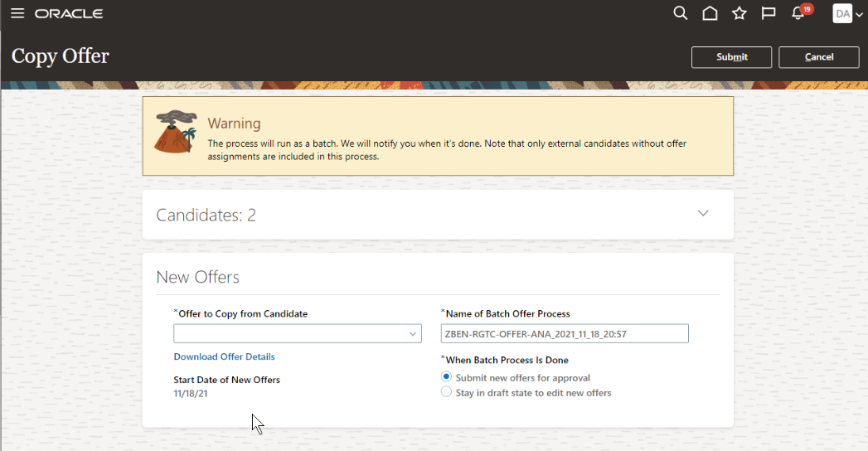The width and height of the screenshot is (868, 451).
Task: Open the notifications bell icon
Action: [x=798, y=13]
